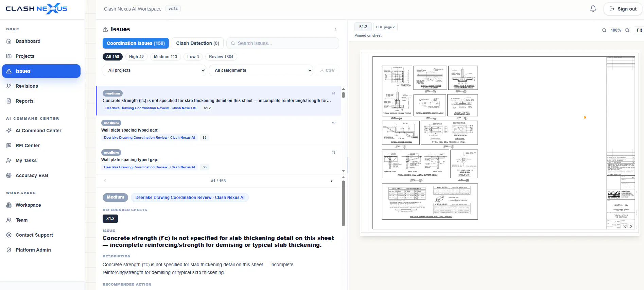Open the All assignments dropdown
644x290 pixels.
261,70
